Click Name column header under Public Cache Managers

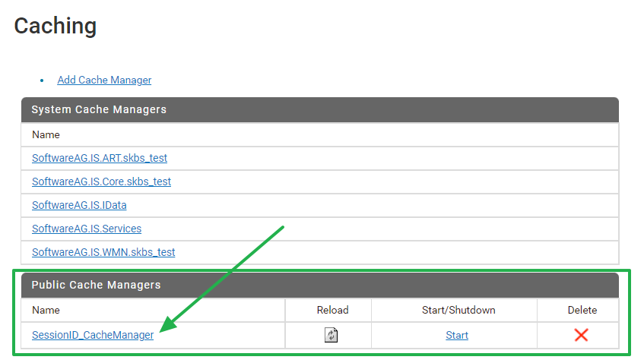tap(46, 310)
